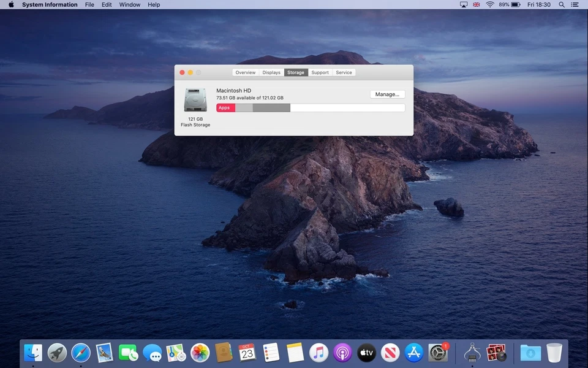
Task: Open System Preferences gear with badge
Action: [438, 353]
